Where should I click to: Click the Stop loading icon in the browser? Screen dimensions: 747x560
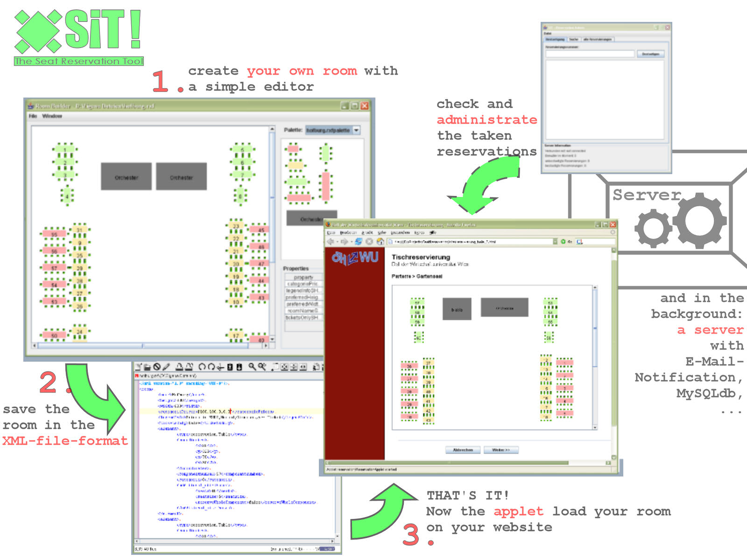click(x=369, y=241)
